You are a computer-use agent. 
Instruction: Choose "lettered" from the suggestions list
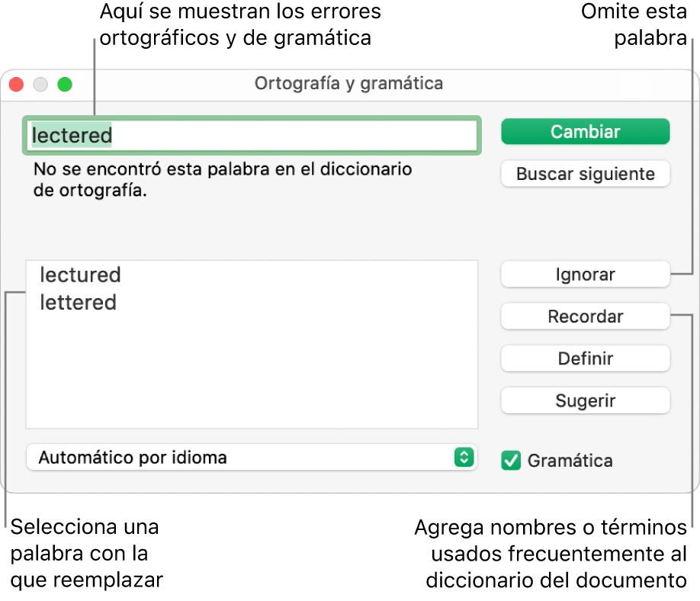(x=78, y=303)
